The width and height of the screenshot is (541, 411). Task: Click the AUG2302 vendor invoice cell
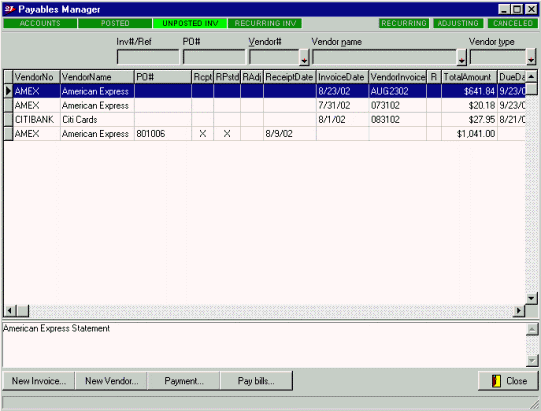(397, 91)
